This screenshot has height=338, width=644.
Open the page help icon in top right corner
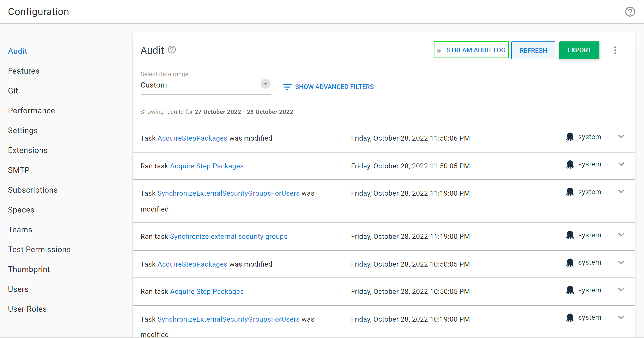point(630,11)
